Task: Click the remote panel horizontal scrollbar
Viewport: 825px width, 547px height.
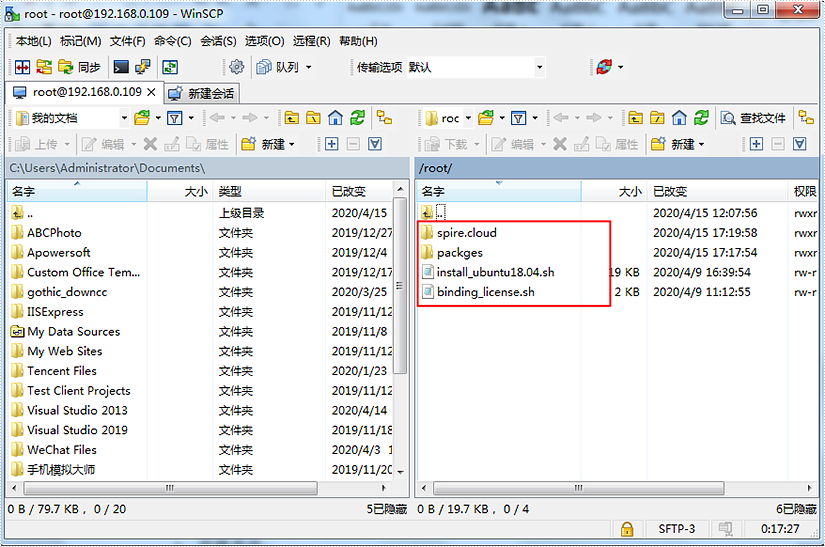Action: [x=578, y=488]
